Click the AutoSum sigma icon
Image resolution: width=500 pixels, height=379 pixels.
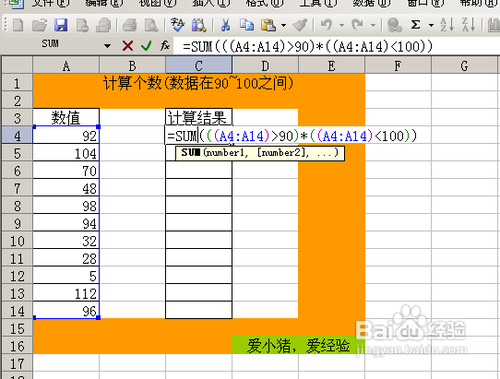tap(415, 25)
